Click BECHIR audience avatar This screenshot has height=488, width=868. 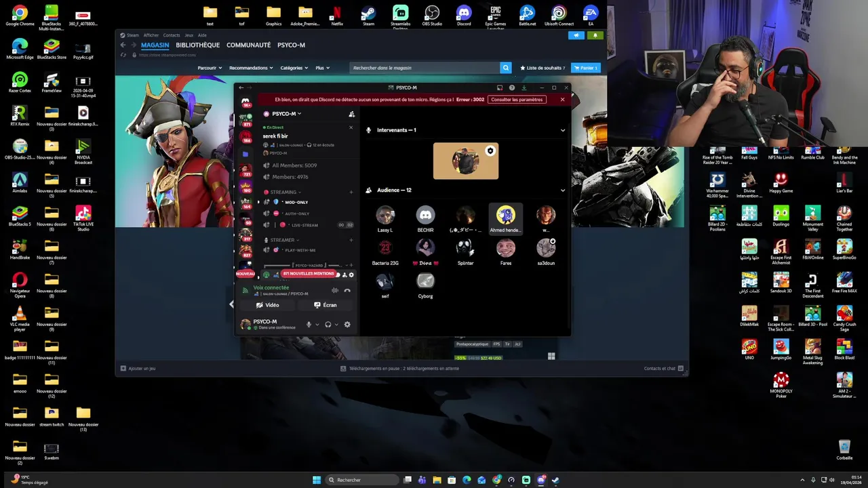click(425, 216)
